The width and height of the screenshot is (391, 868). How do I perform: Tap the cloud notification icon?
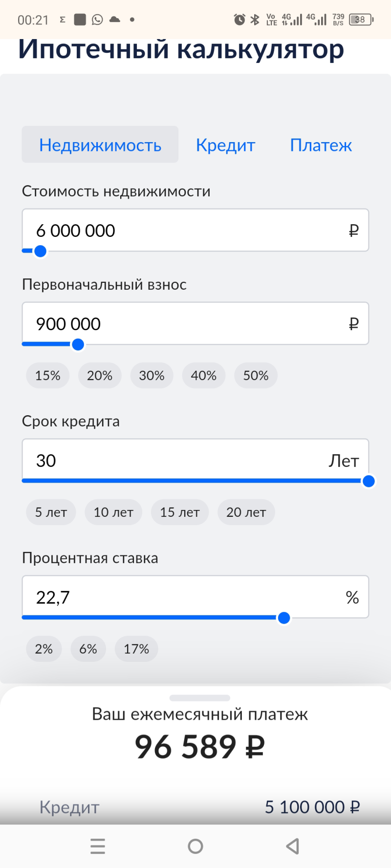tap(115, 20)
